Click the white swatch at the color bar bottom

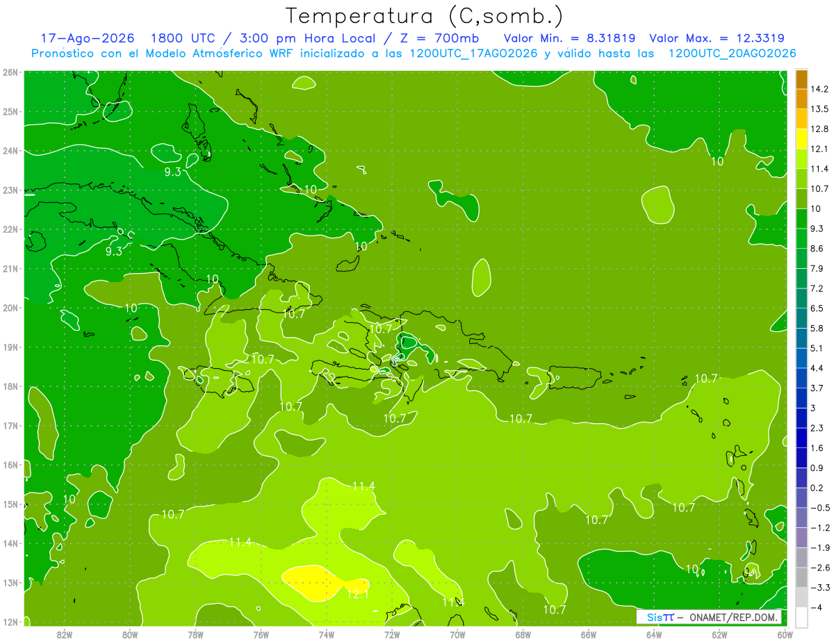pyautogui.click(x=801, y=616)
